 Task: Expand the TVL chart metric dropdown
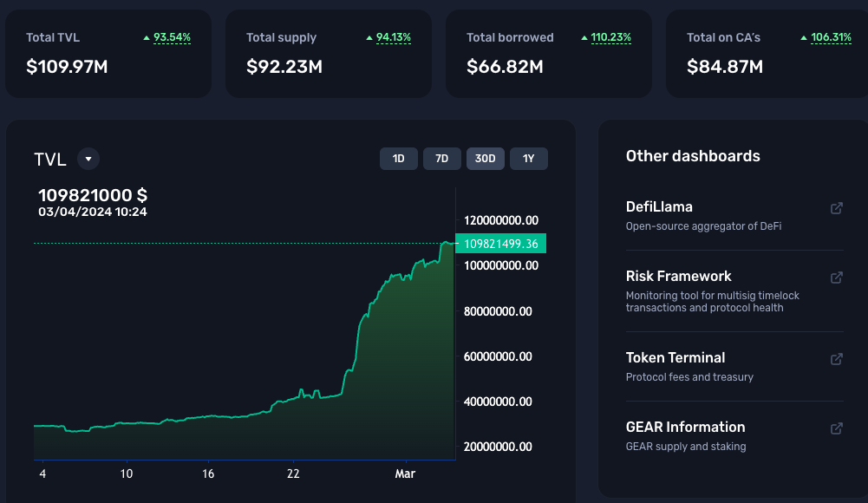tap(88, 159)
